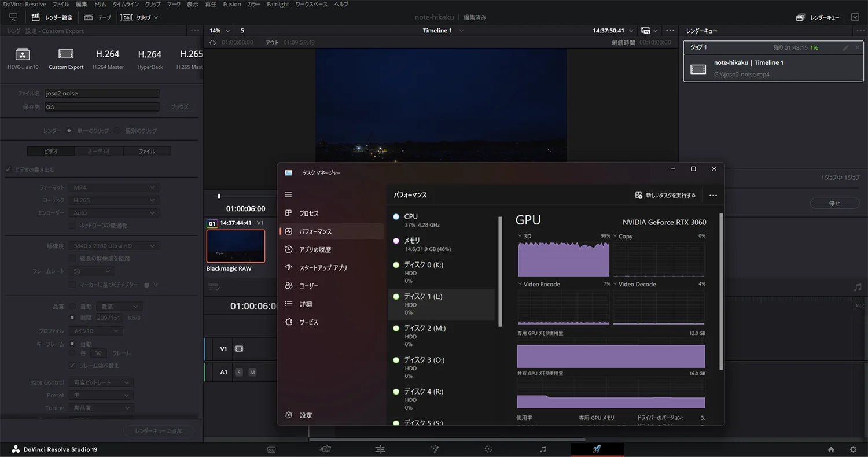Open Services section in Task Manager
Screen dimensions: 868x457
(x=332, y=322)
